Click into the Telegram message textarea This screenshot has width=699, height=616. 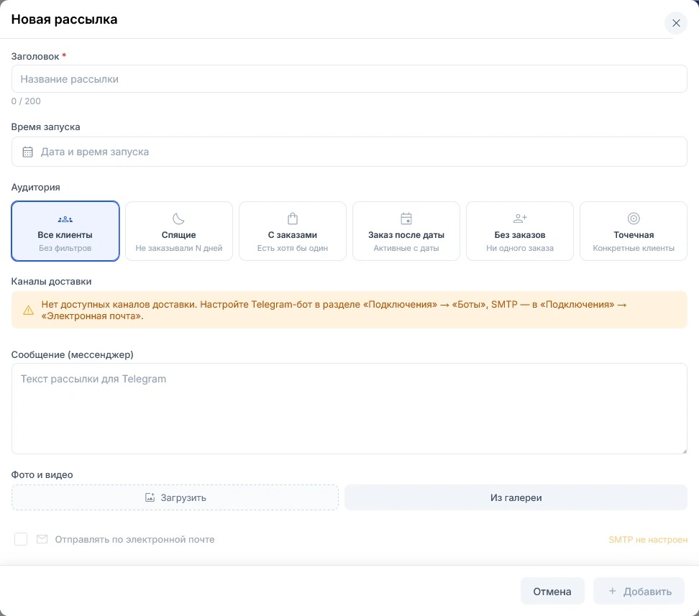point(349,409)
